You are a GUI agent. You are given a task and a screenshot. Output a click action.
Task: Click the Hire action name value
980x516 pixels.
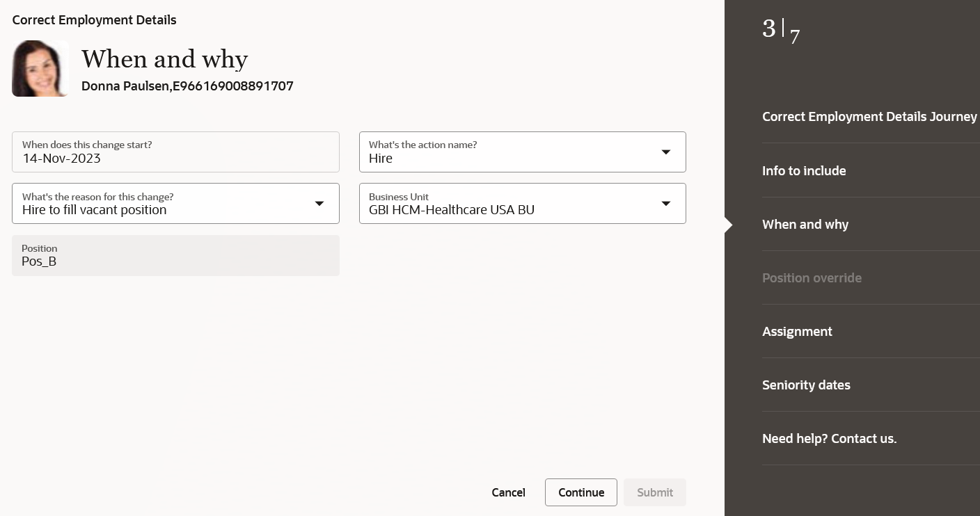[x=381, y=159]
